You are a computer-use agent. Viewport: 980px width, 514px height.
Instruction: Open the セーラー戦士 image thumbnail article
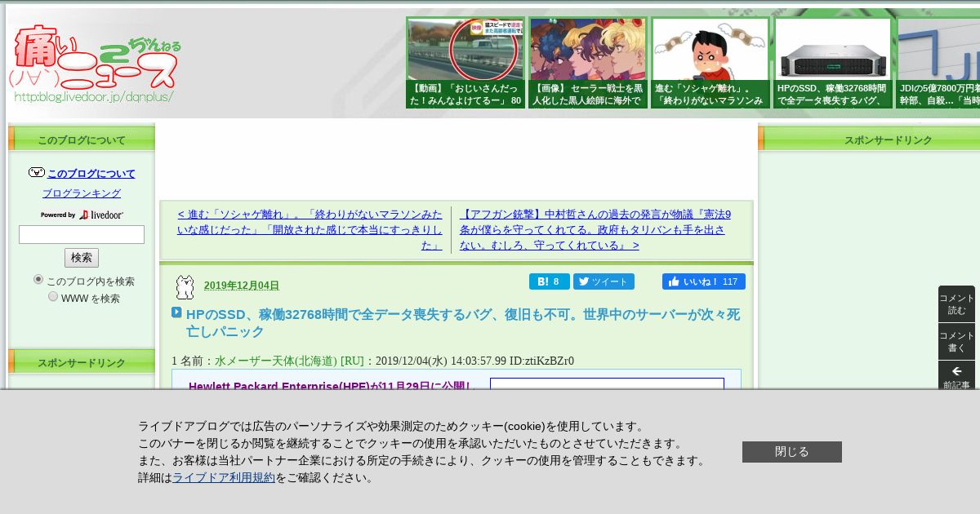click(x=588, y=63)
